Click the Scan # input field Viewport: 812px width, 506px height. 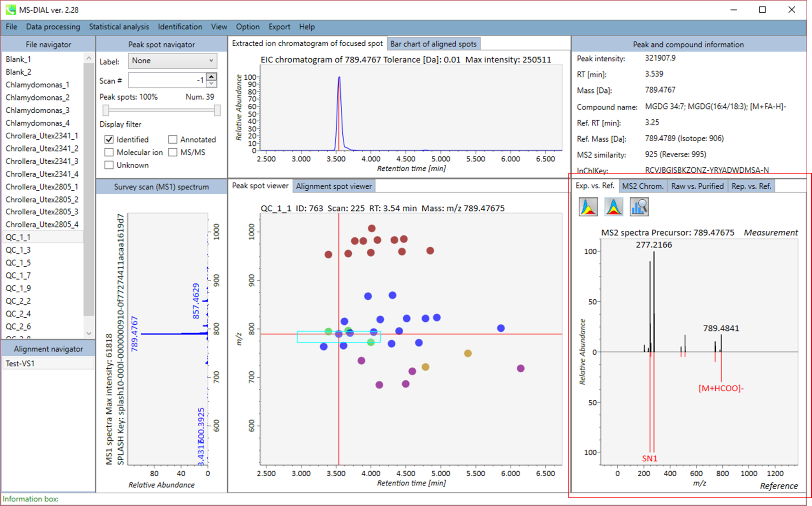tap(167, 80)
